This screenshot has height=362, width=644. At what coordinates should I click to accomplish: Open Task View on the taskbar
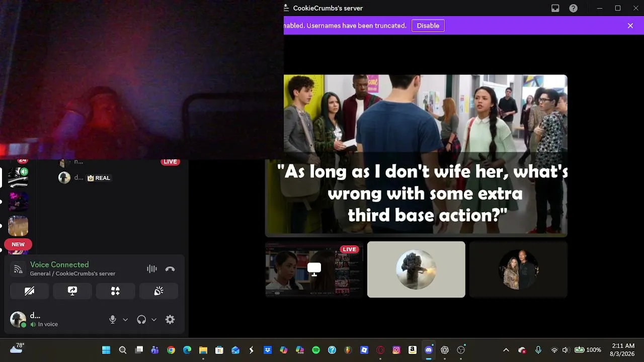pyautogui.click(x=139, y=350)
